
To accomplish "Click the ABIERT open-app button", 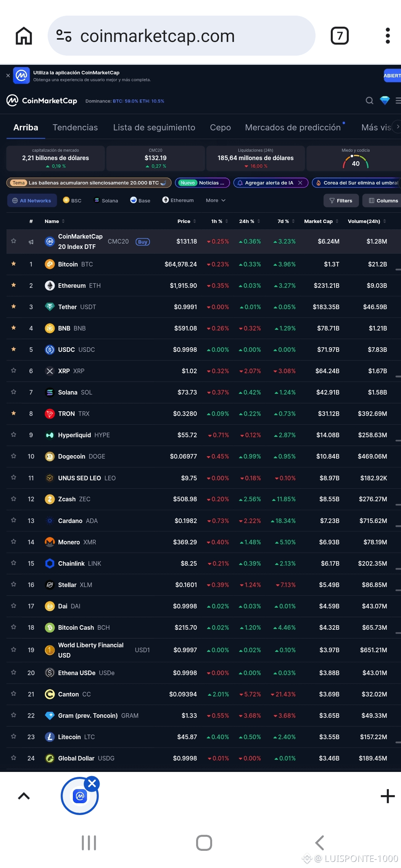I will click(x=392, y=75).
